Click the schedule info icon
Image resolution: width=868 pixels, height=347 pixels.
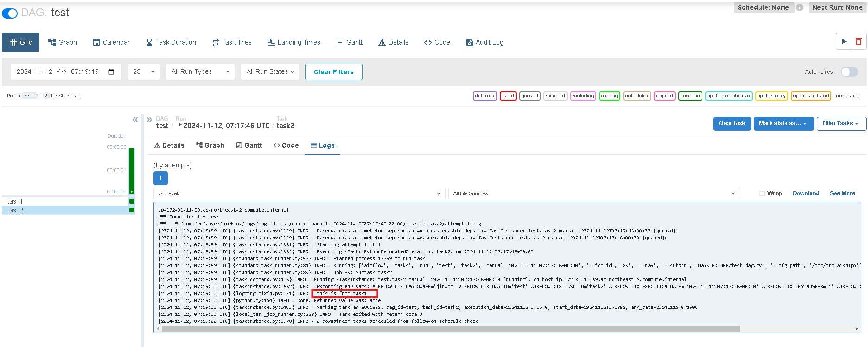click(x=799, y=7)
